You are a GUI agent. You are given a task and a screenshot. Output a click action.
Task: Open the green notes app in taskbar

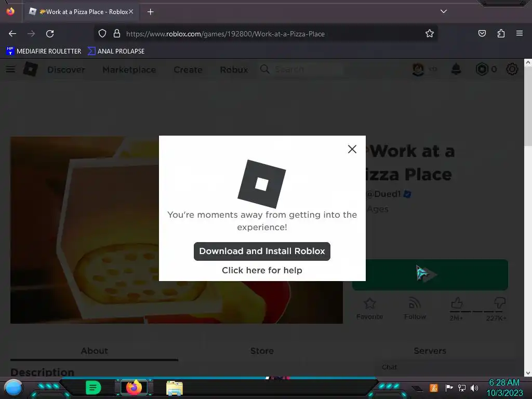94,388
